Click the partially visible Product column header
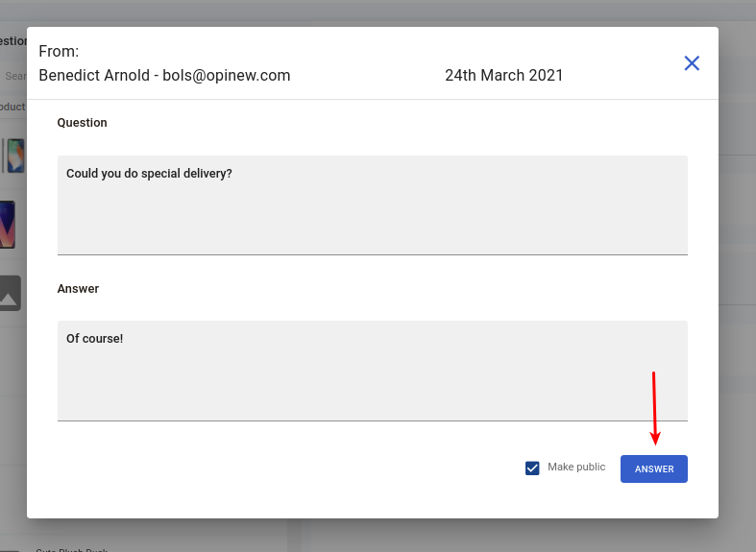The height and width of the screenshot is (552, 756). tap(12, 107)
